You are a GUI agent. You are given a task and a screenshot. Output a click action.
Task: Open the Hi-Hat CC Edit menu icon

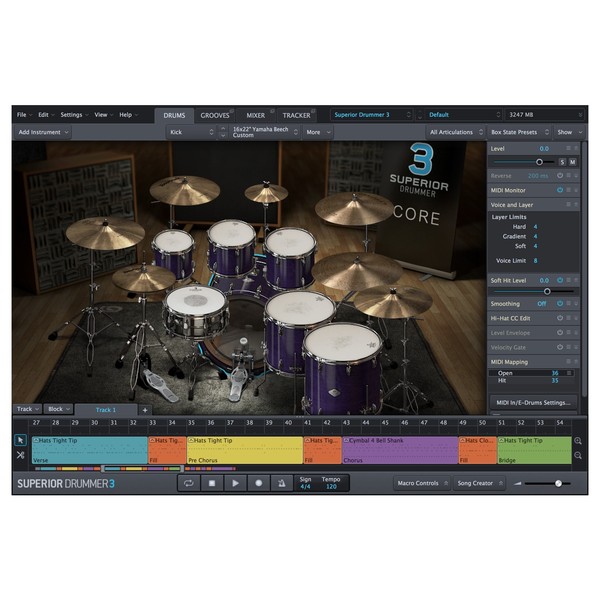[569, 318]
